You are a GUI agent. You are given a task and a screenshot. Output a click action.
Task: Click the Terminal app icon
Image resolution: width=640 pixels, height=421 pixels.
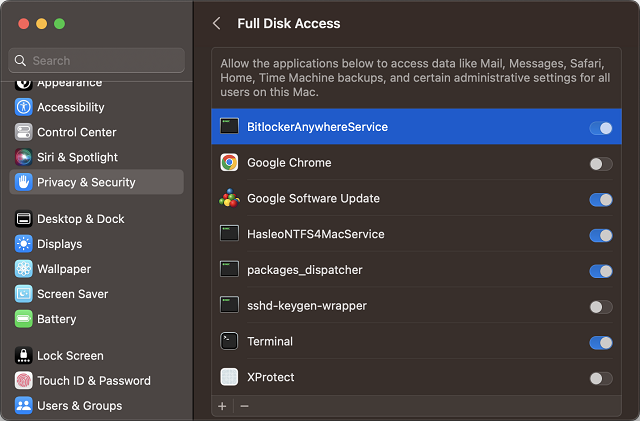pyautogui.click(x=229, y=341)
